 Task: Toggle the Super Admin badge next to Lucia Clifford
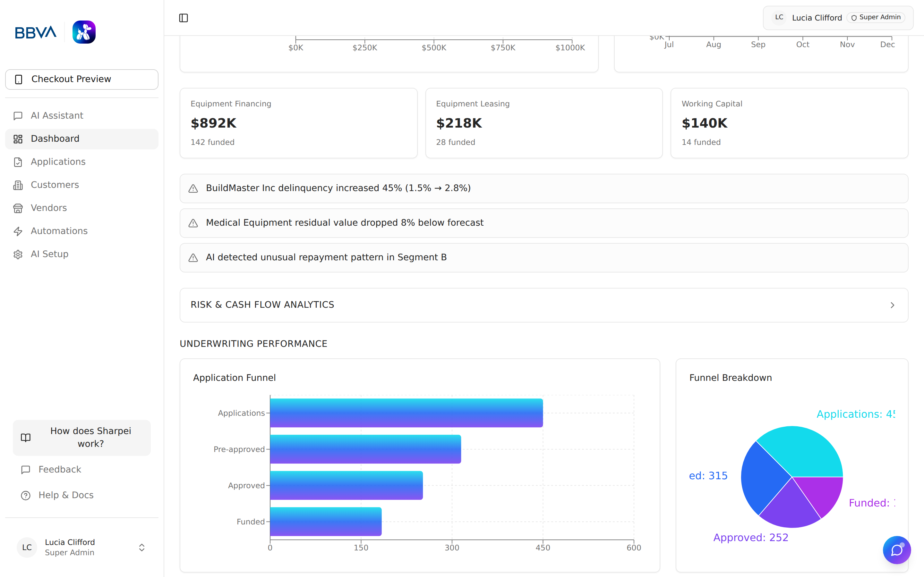click(x=875, y=17)
